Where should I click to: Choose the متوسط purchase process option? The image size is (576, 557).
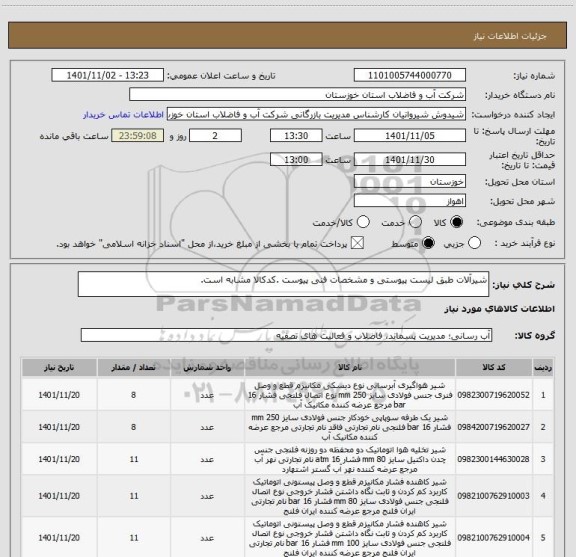(x=428, y=243)
